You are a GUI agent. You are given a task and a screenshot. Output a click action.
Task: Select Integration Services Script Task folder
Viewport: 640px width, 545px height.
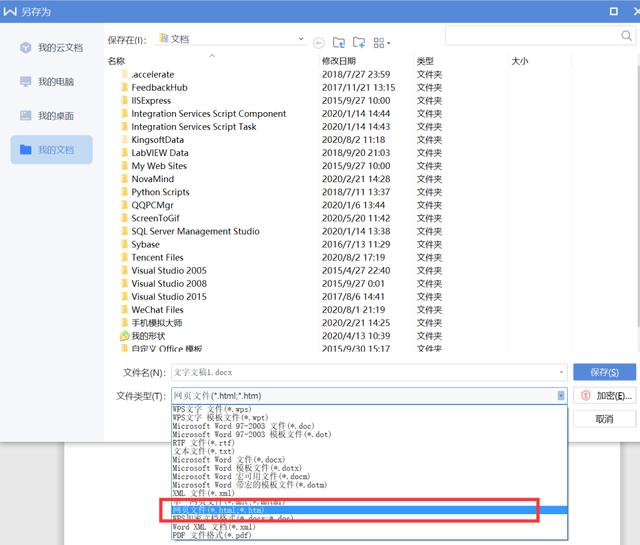click(194, 127)
